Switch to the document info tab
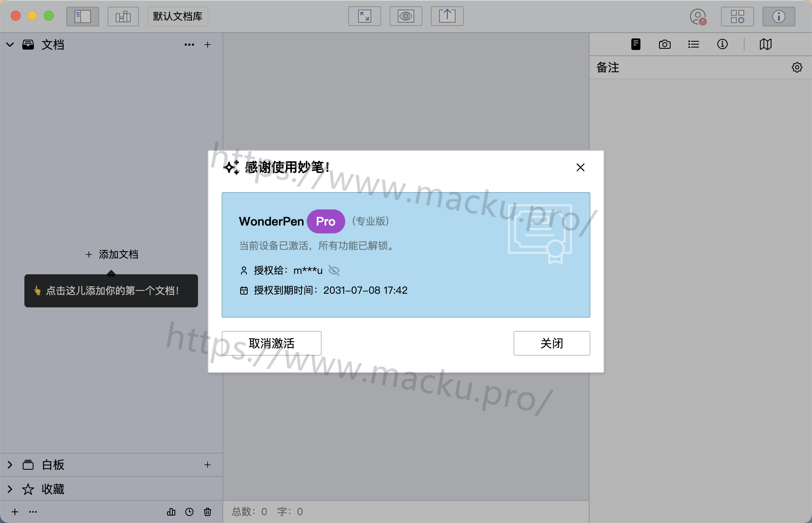Viewport: 812px width, 523px height. (722, 44)
